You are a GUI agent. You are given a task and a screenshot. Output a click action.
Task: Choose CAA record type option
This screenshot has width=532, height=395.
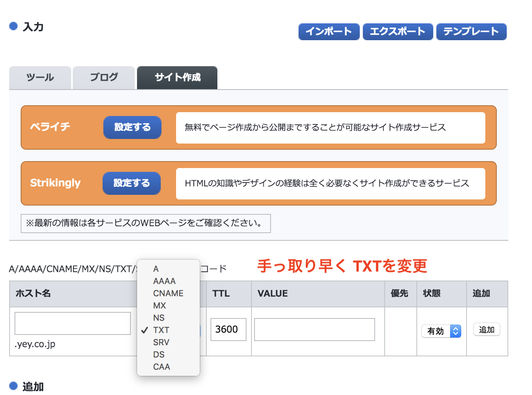pyautogui.click(x=162, y=367)
